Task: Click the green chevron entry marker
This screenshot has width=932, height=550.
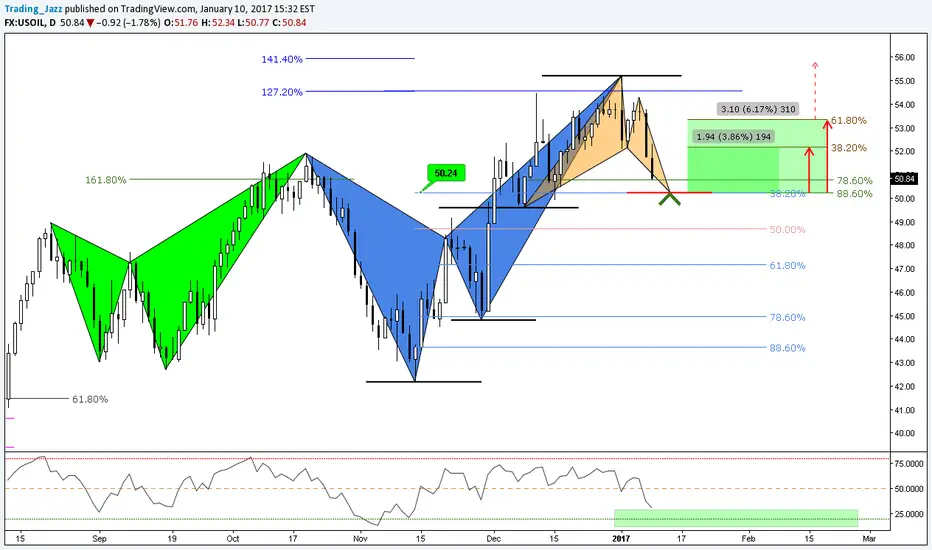Action: (670, 199)
